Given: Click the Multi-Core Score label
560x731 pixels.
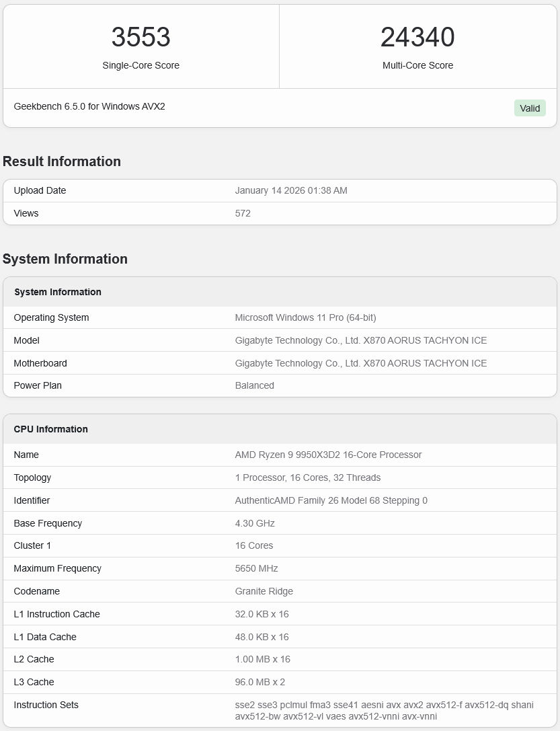Looking at the screenshot, I should pyautogui.click(x=417, y=65).
